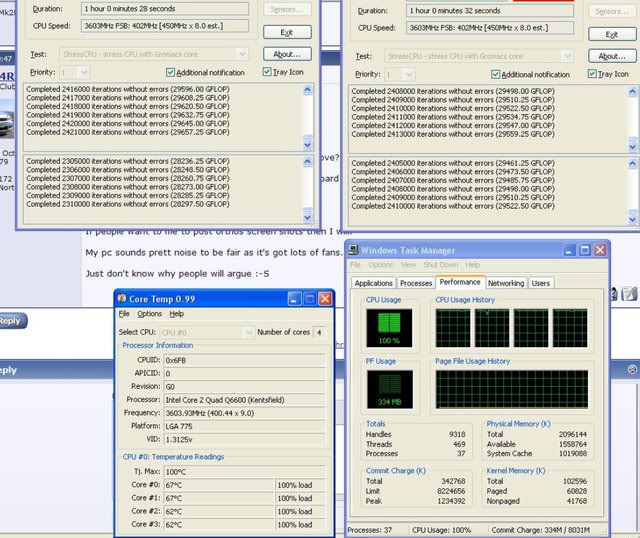The width and height of the screenshot is (640, 538).
Task: Open the Options menu in Core Temp
Action: point(149,314)
